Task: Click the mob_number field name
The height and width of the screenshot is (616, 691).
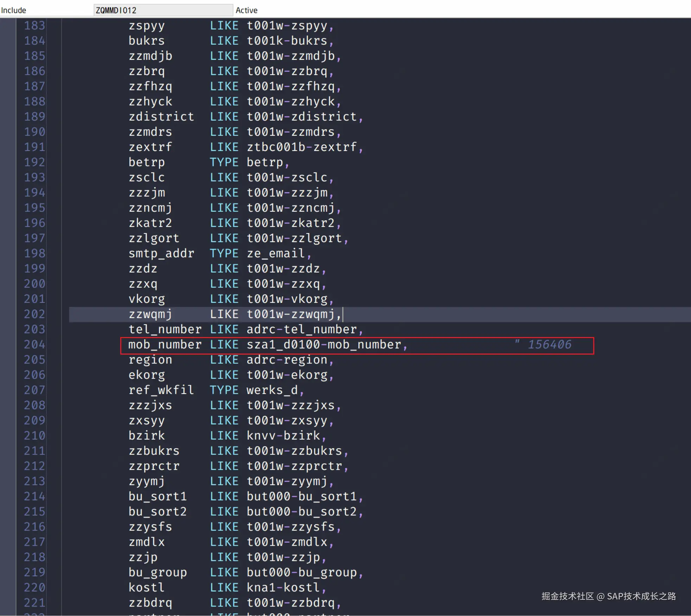Action: pyautogui.click(x=165, y=344)
